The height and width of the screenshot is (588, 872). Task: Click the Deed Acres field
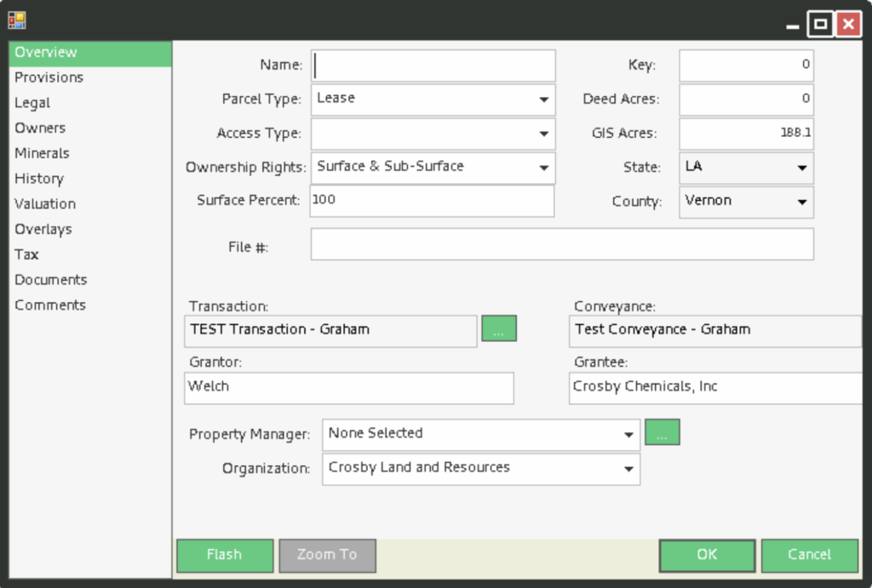[746, 100]
